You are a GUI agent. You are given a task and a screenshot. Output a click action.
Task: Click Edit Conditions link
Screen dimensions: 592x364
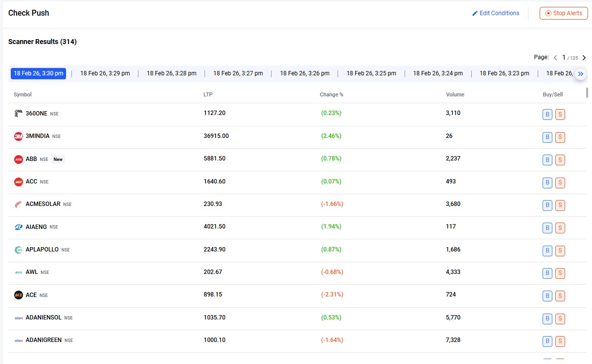pos(496,13)
